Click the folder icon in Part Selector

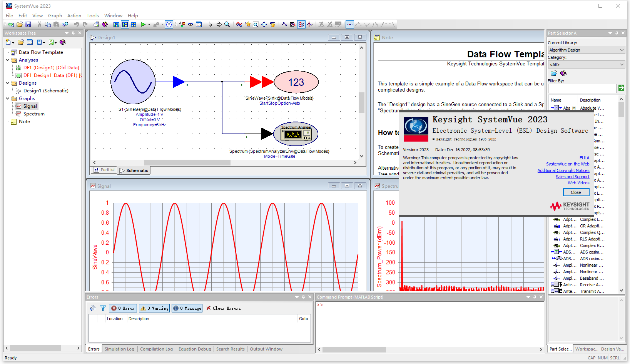(554, 73)
